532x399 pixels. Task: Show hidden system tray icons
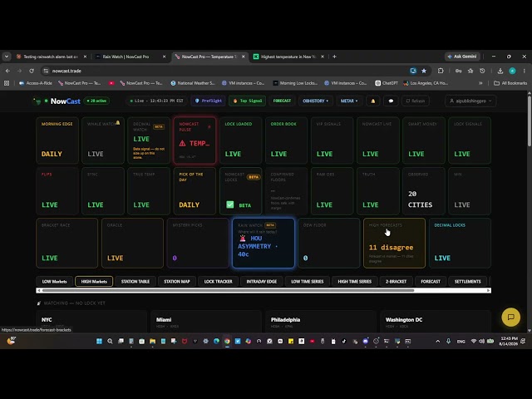point(438,342)
